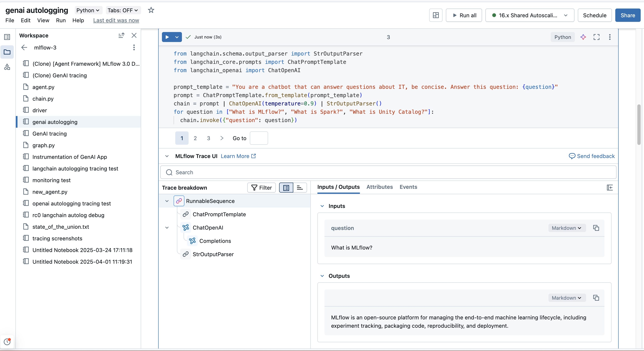Switch to the Attributes tab
This screenshot has height=351, width=644.
click(379, 187)
